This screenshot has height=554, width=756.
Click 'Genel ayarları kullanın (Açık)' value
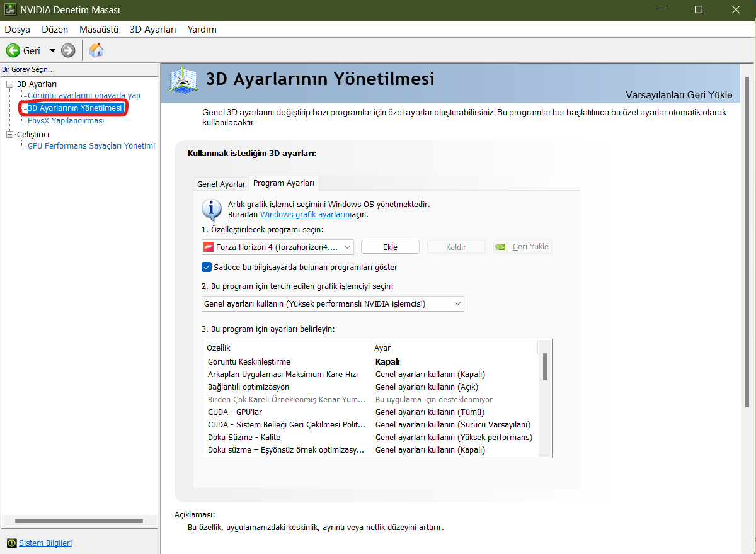pos(427,387)
